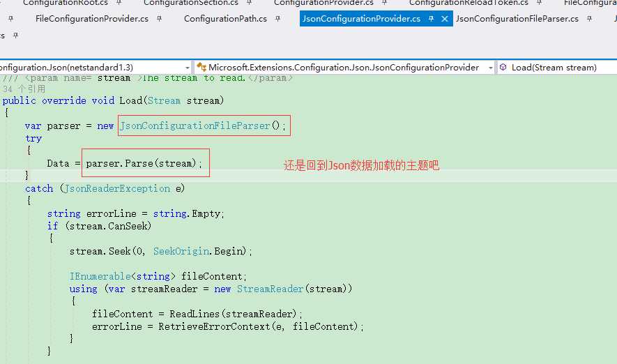Pin the ConfigurationSection.cs tab
Viewport: 617px width, 364px height.
click(249, 3)
